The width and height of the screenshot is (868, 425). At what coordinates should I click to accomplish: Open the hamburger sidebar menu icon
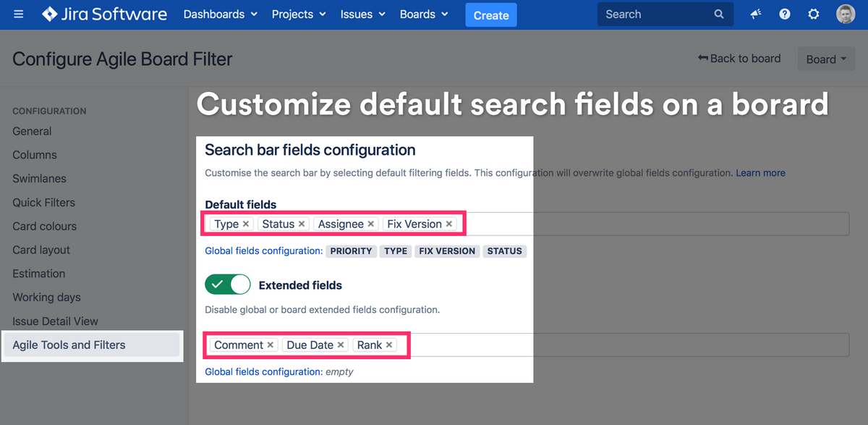click(x=18, y=14)
